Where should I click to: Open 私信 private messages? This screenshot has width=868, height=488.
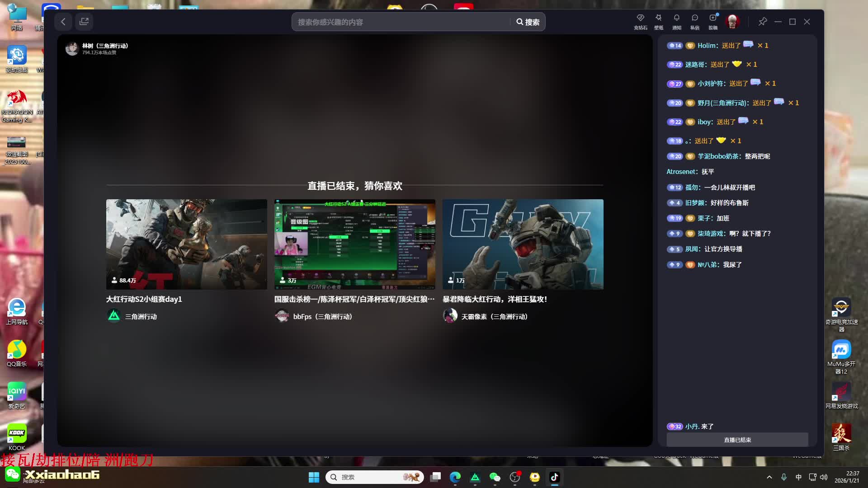tap(695, 21)
